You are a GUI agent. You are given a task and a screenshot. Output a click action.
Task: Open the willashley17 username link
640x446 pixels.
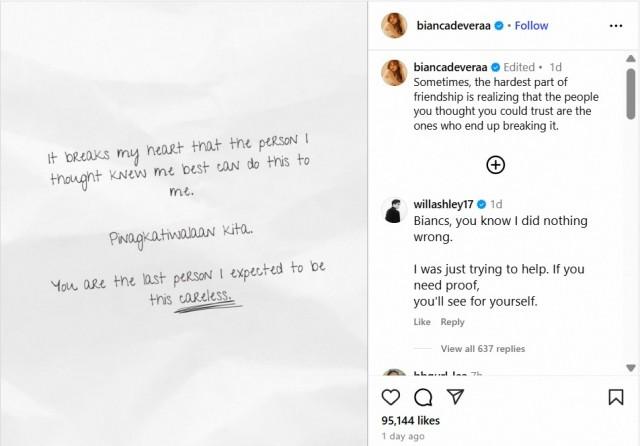pyautogui.click(x=444, y=204)
